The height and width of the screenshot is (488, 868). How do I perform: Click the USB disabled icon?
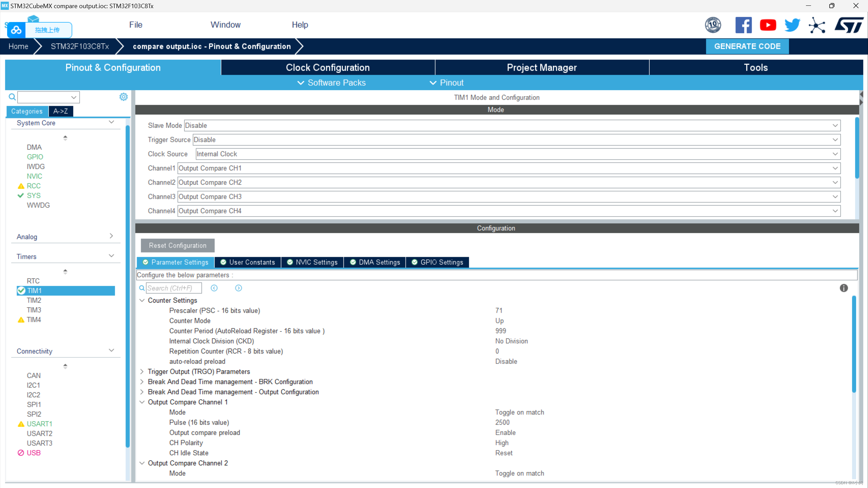click(21, 452)
